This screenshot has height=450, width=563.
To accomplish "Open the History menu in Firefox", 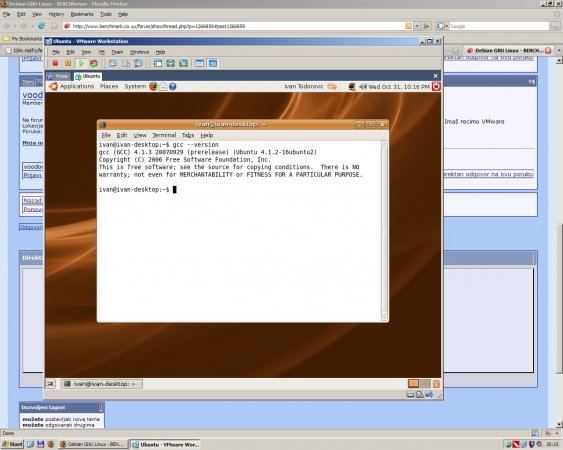I will [56, 14].
